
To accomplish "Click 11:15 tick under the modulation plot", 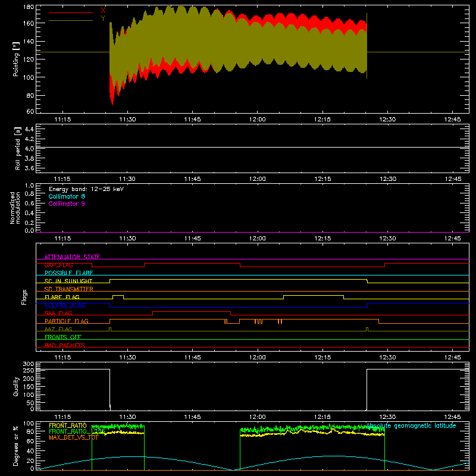I will tap(62, 239).
